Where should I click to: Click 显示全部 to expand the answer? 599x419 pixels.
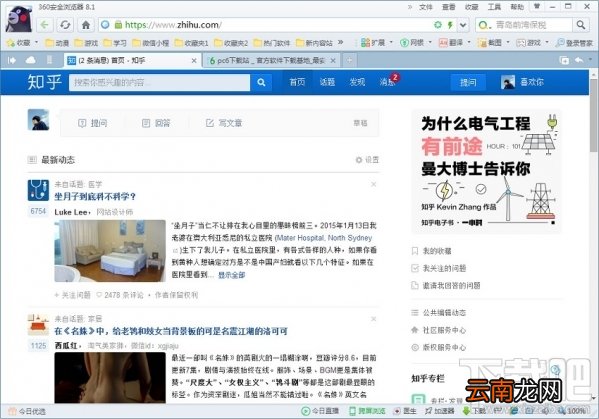[x=232, y=275]
